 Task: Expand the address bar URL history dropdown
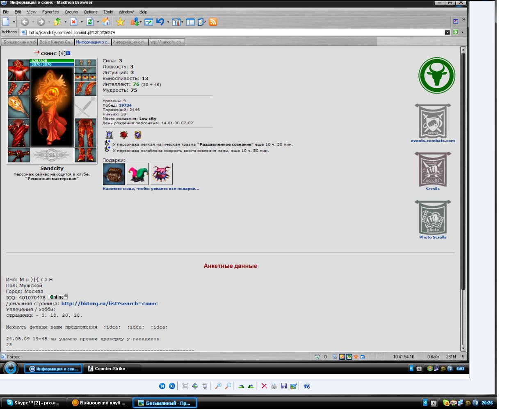tap(447, 32)
